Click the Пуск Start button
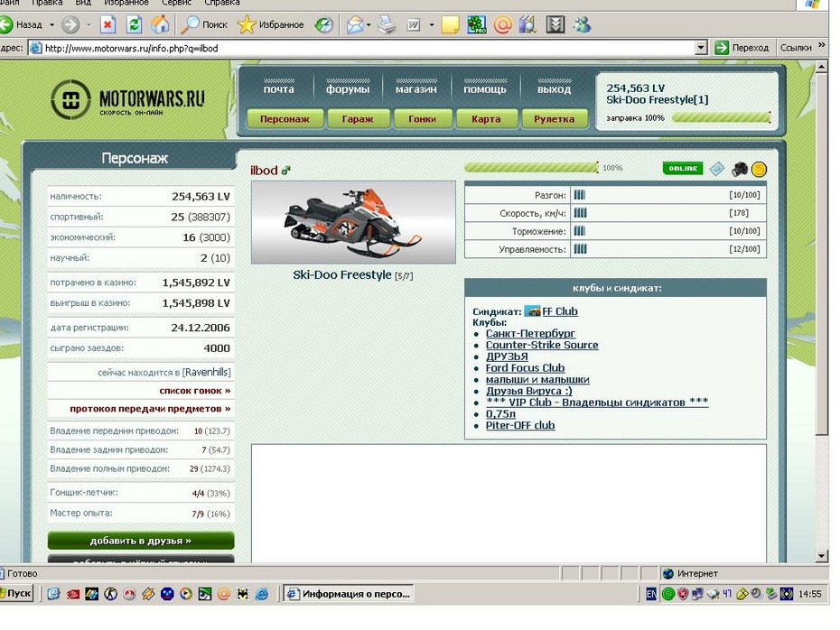 point(17,594)
